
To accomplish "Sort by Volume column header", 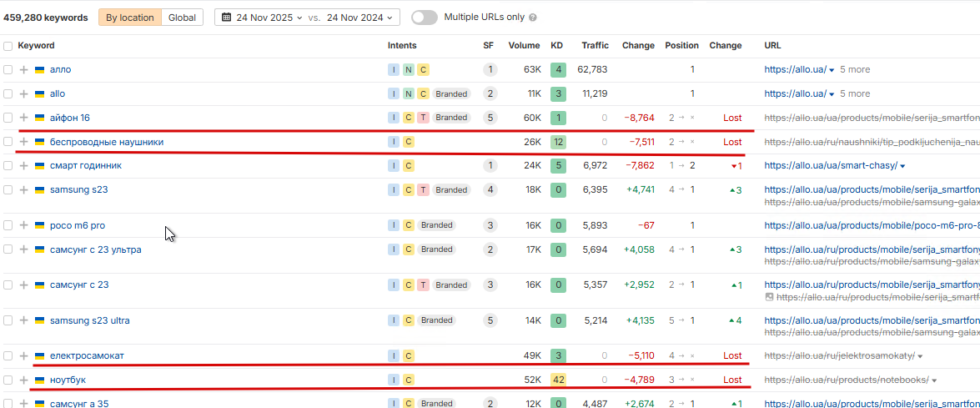I will click(x=524, y=46).
